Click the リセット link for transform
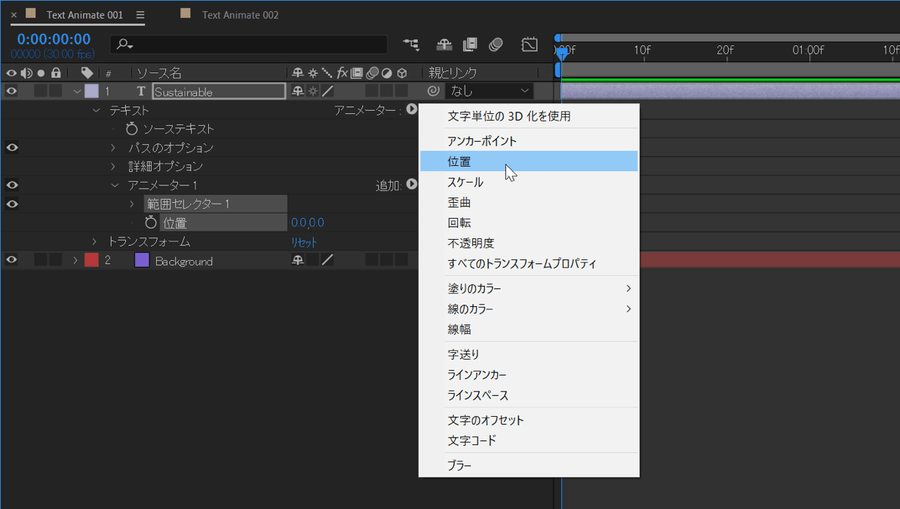The image size is (900, 509). point(303,242)
